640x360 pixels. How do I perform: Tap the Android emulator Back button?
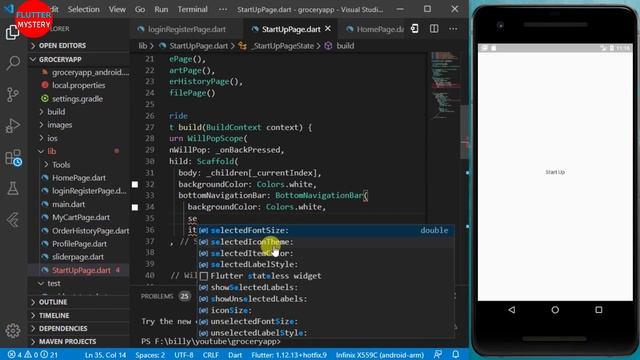[511, 310]
